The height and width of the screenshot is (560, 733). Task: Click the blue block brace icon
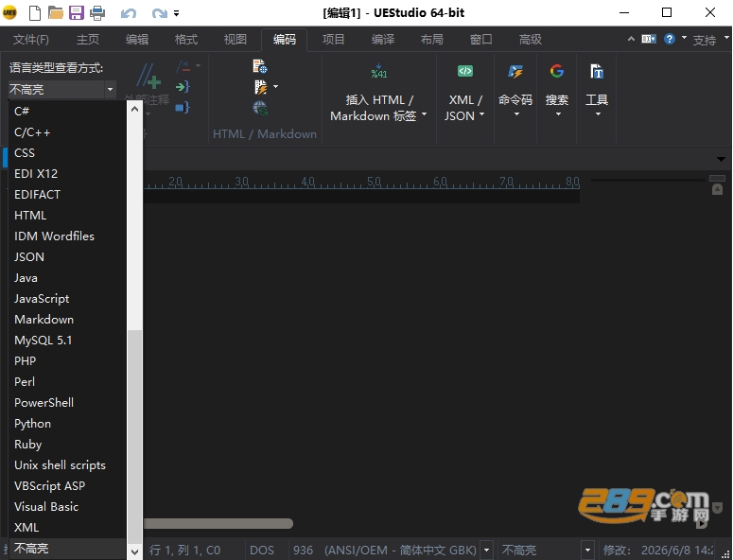[183, 108]
